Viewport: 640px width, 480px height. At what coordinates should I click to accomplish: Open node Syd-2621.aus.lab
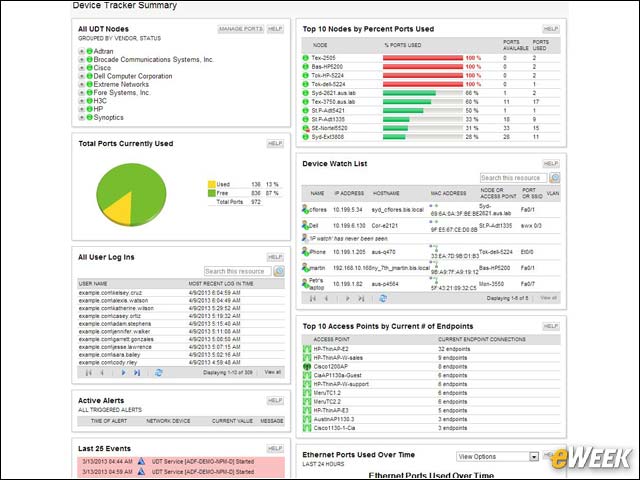pos(333,93)
